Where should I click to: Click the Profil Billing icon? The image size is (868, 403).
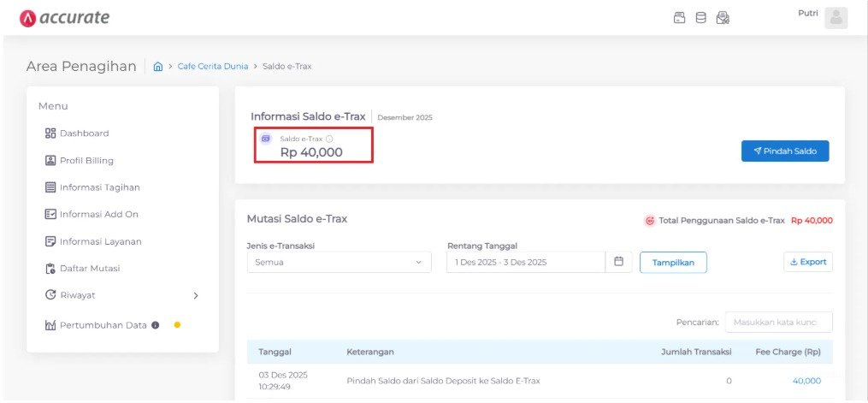tap(50, 161)
